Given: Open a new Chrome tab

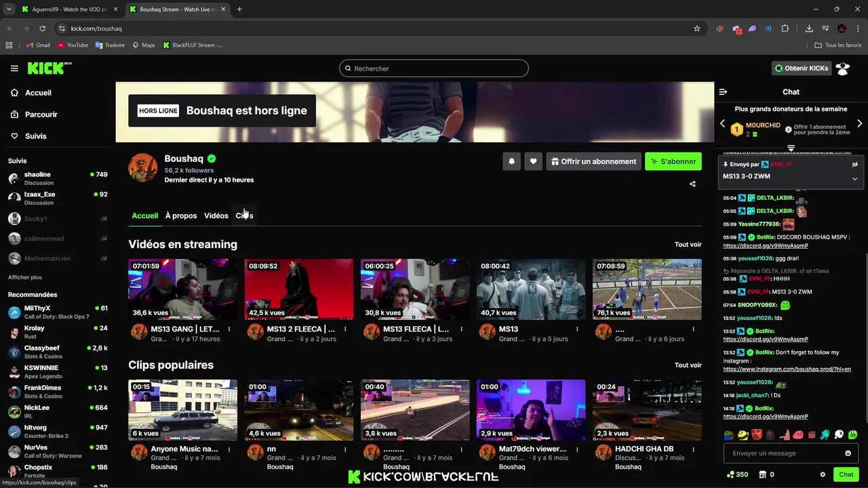Looking at the screenshot, I should click(239, 9).
